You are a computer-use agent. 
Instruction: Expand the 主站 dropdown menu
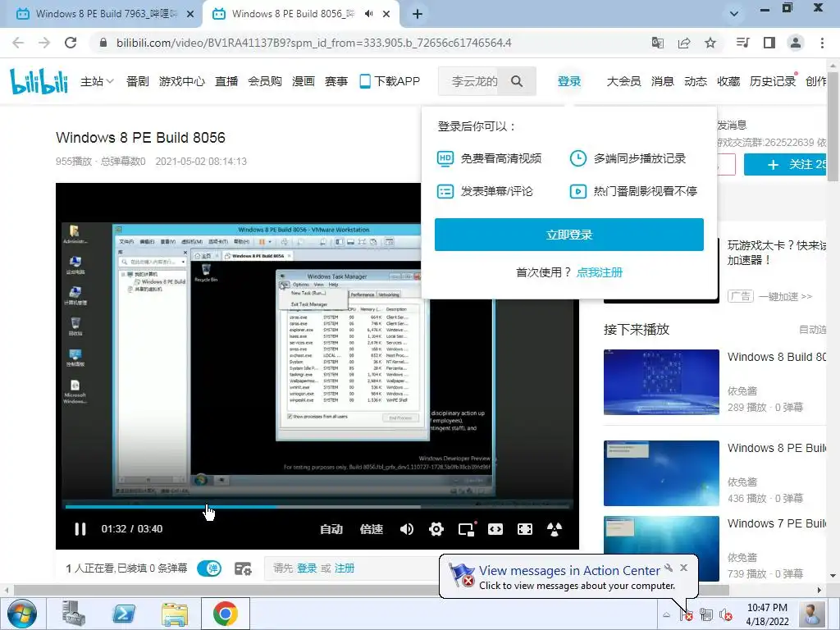coord(97,81)
